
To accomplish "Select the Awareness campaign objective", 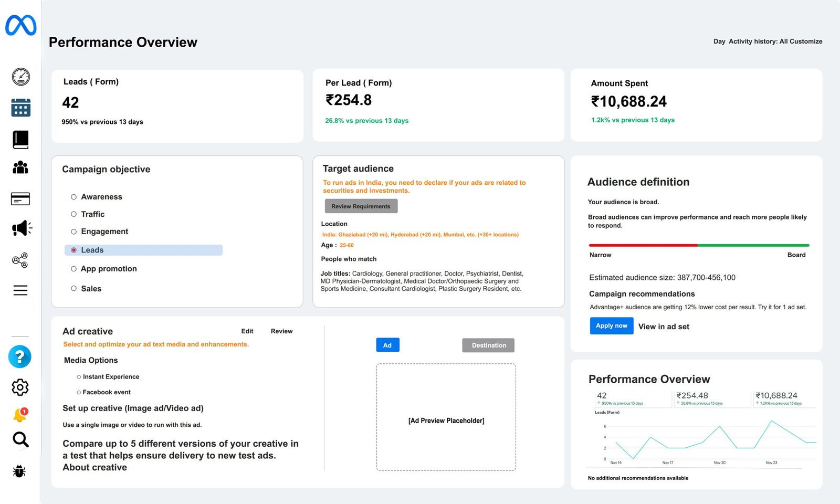I will point(74,197).
